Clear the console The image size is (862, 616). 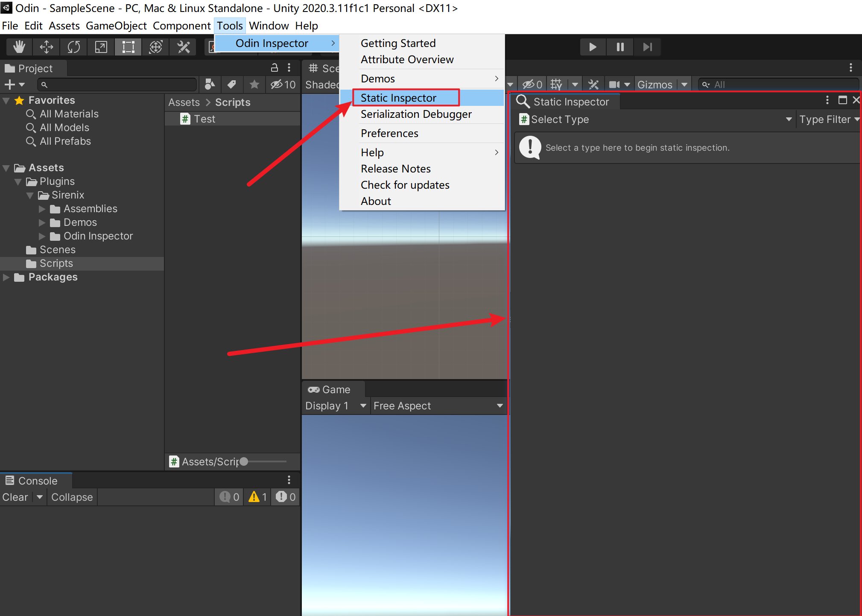(15, 497)
